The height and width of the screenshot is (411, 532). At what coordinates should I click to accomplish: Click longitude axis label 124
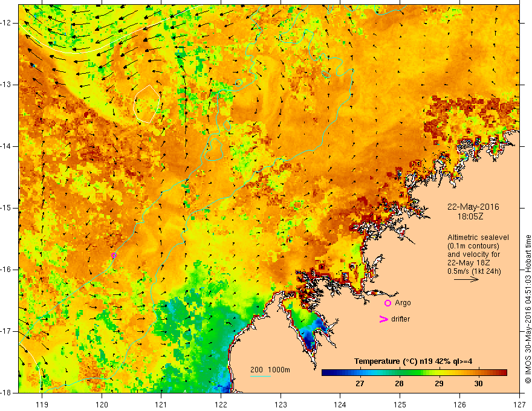(x=340, y=404)
